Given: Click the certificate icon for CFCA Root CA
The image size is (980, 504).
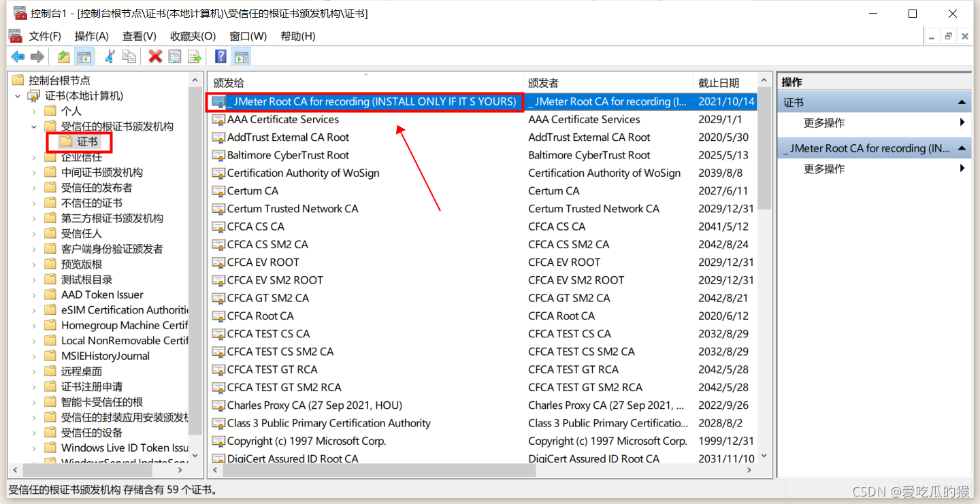Looking at the screenshot, I should tap(218, 316).
